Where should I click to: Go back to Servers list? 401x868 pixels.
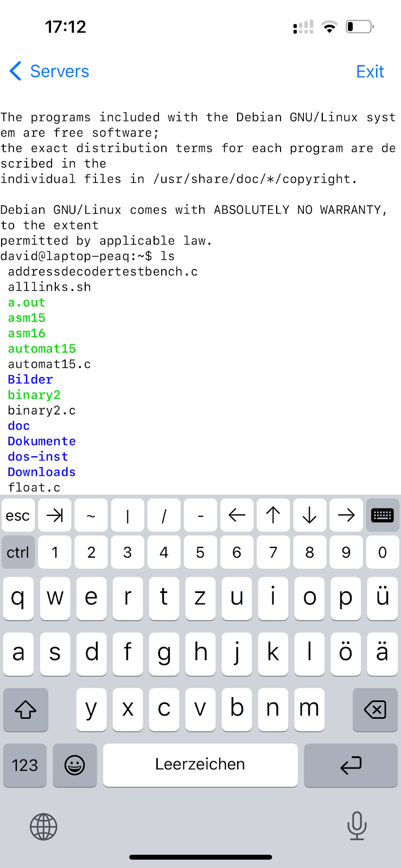pos(49,71)
